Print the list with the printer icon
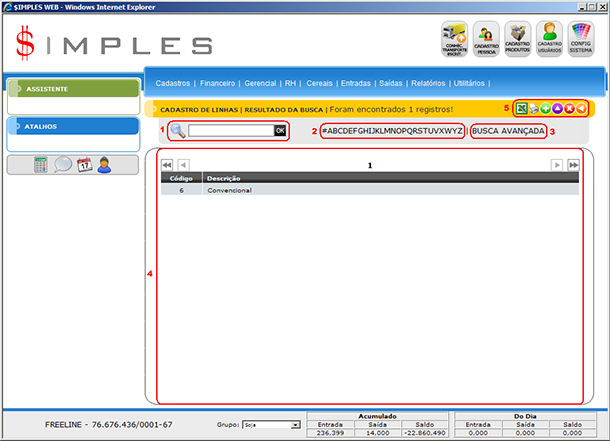610x441 pixels. tap(534, 108)
